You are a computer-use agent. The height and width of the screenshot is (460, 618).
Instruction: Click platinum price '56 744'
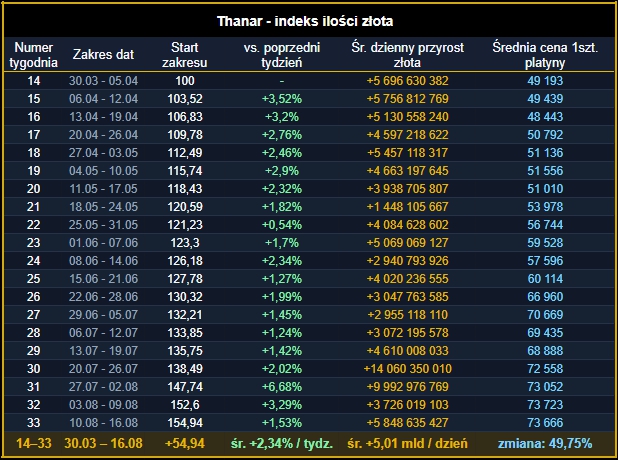coord(545,225)
